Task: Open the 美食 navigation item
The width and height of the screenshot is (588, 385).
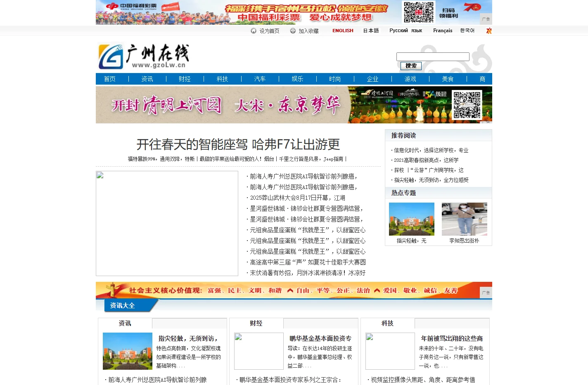Action: click(x=448, y=79)
